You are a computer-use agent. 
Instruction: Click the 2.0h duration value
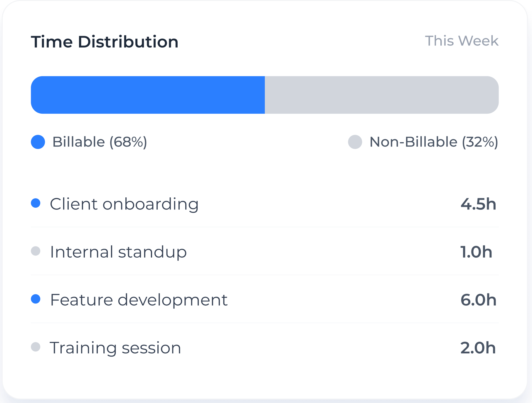(478, 348)
